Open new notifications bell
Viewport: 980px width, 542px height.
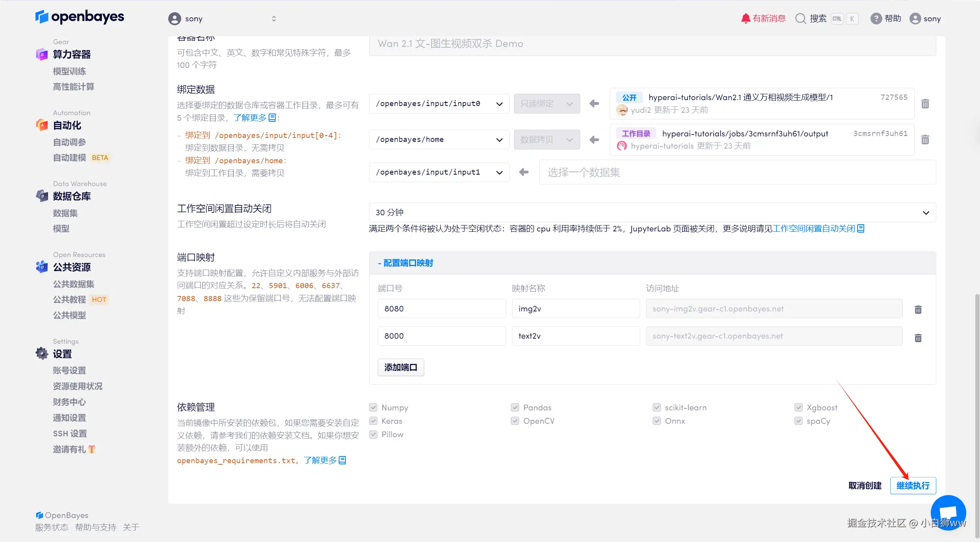click(x=745, y=19)
